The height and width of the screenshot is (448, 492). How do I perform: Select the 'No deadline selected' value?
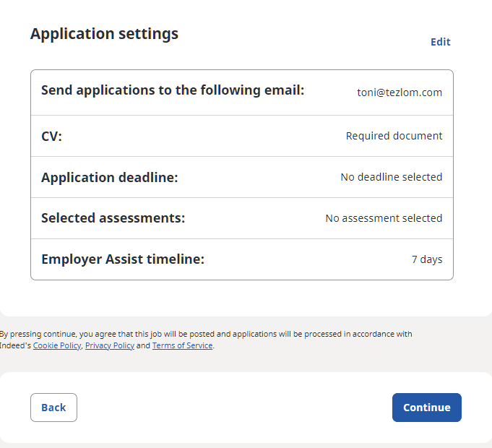(391, 177)
